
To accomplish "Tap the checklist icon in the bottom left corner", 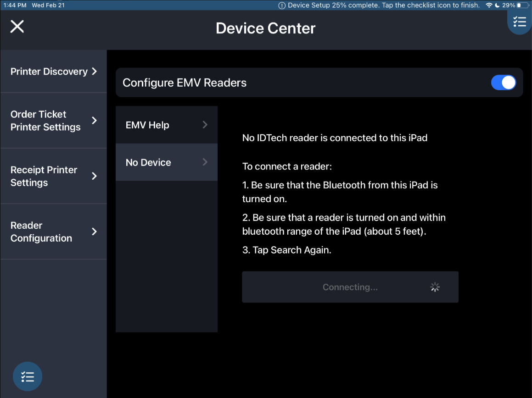I will [x=28, y=376].
